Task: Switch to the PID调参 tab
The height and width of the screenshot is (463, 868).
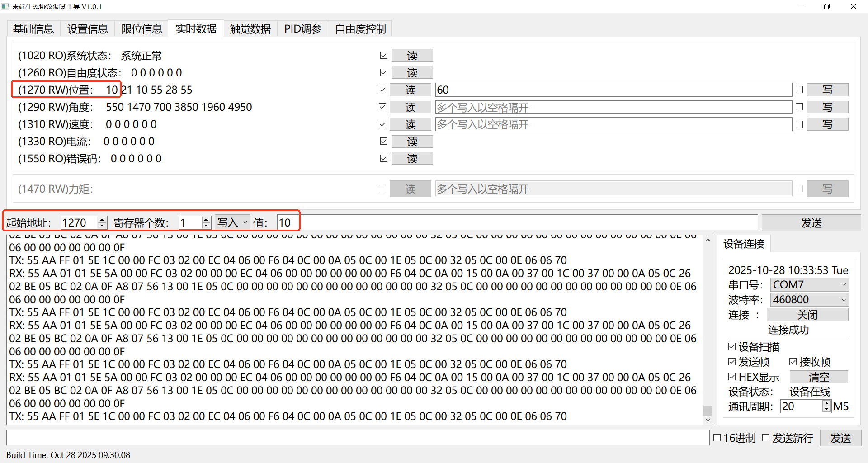Action: pyautogui.click(x=302, y=29)
